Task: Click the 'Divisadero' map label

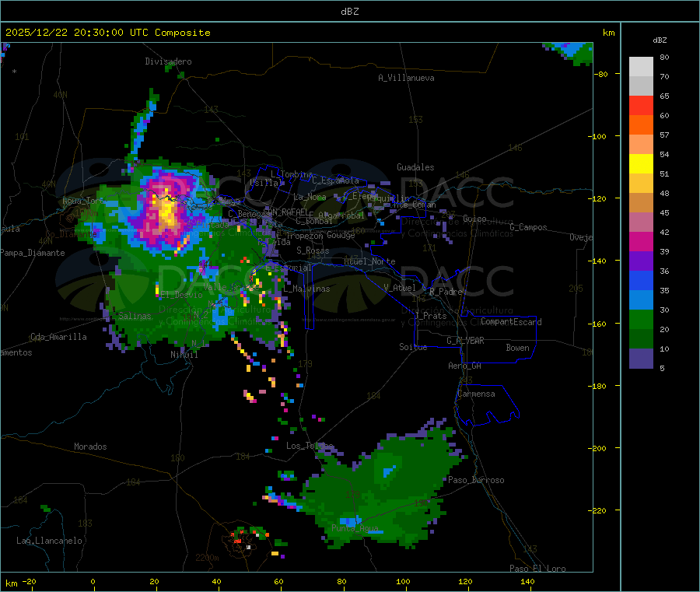Action: [x=168, y=61]
